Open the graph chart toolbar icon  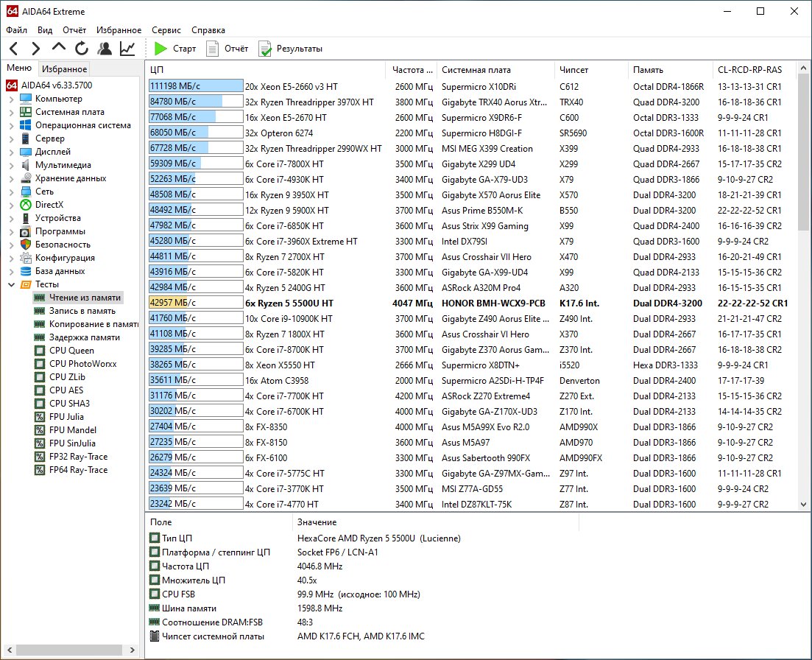pyautogui.click(x=127, y=49)
